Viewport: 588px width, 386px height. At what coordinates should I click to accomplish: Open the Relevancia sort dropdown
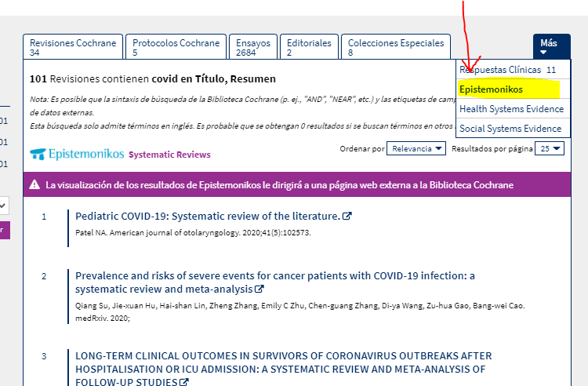(418, 148)
